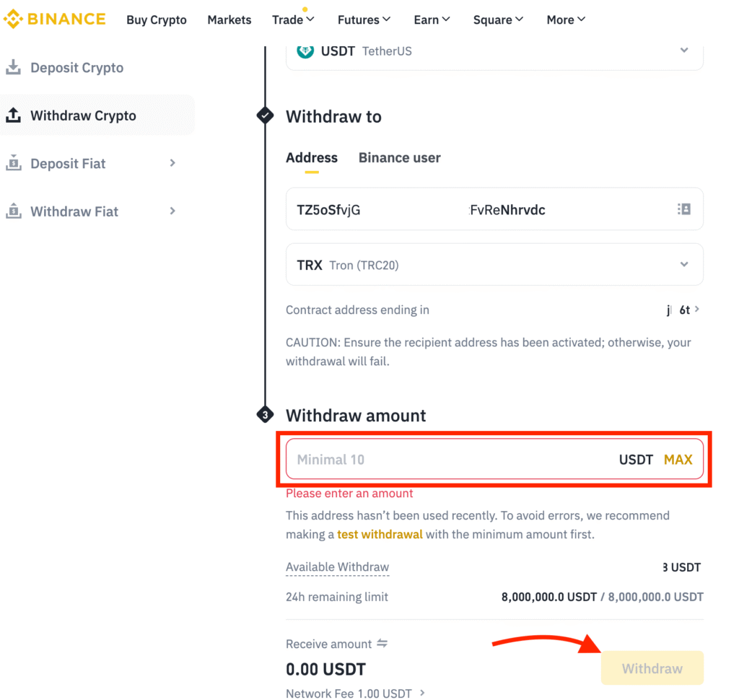This screenshot has height=700, width=739.
Task: Open the Trade menu
Action: point(293,20)
